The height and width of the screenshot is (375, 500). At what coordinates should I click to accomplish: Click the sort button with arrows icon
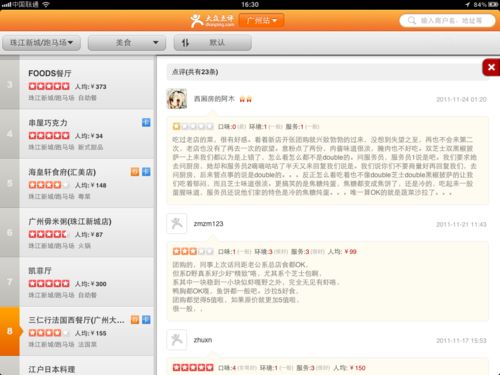click(x=213, y=43)
